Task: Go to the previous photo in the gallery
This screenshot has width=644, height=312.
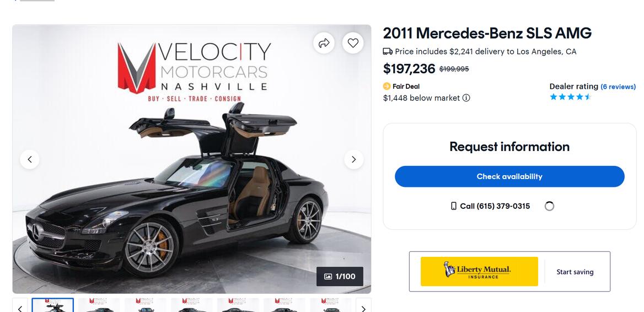Action: (30, 159)
